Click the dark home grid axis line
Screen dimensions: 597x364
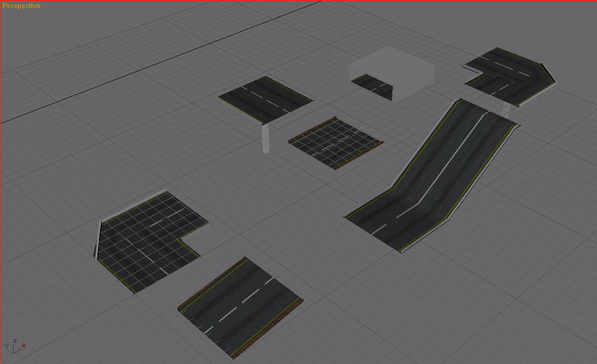pos(159,62)
